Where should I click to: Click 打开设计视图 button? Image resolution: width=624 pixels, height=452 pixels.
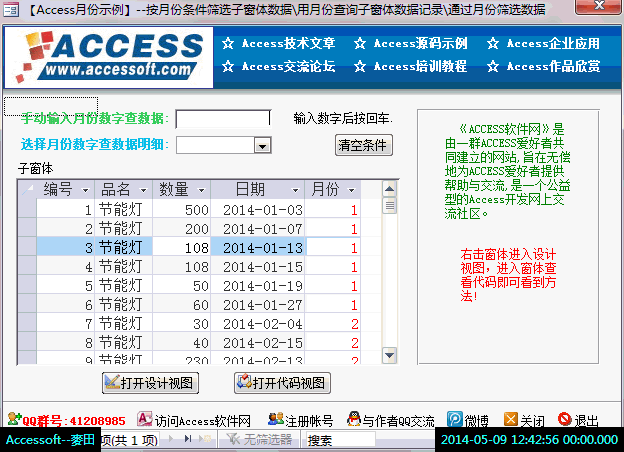click(x=150, y=383)
